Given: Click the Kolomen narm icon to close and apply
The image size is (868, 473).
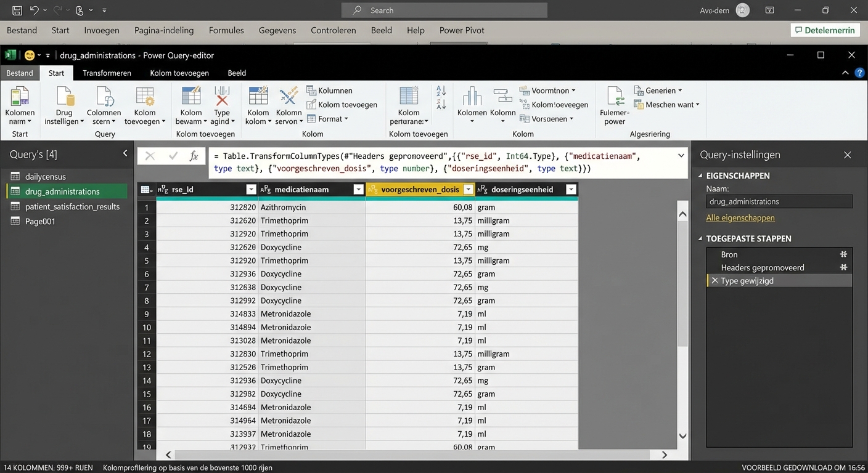Looking at the screenshot, I should coord(19,105).
